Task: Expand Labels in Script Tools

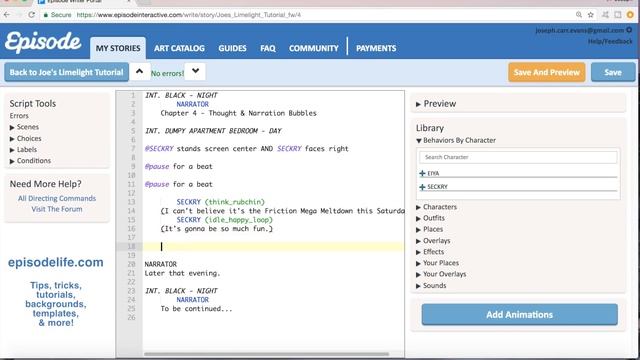Action: click(23, 149)
